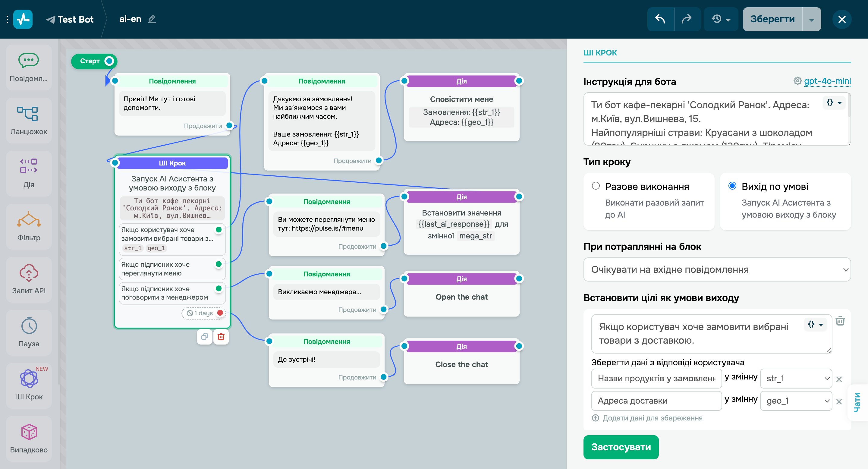The image size is (868, 469).
Task: Click the undo arrow icon
Action: 660,19
